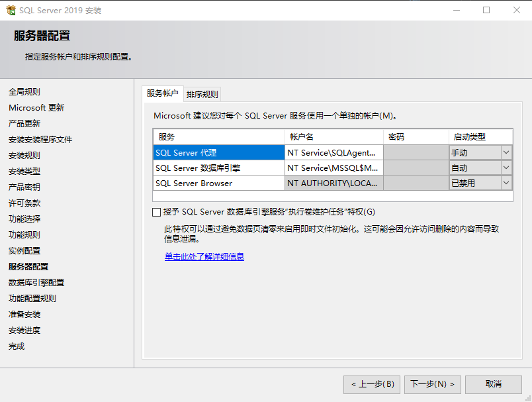Click 产品密钥 step in sidebar

point(24,187)
